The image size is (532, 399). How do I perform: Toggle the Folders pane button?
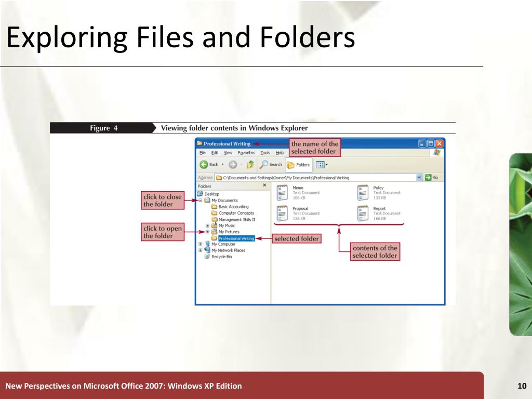(299, 165)
